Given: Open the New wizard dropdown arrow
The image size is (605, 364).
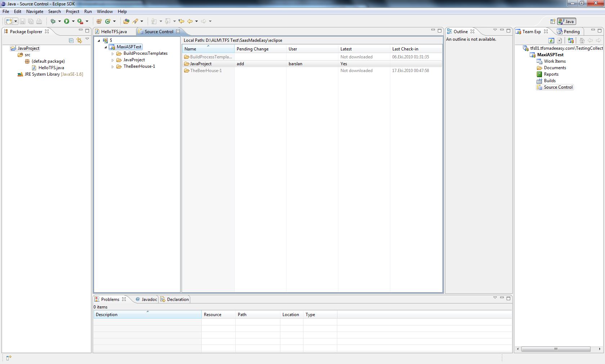Looking at the screenshot, I should (15, 21).
